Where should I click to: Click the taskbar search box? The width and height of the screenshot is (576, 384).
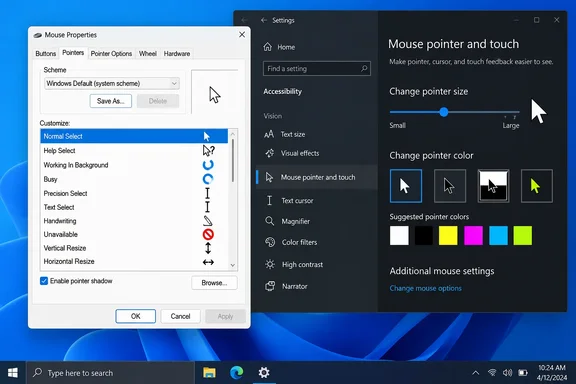[x=110, y=373]
